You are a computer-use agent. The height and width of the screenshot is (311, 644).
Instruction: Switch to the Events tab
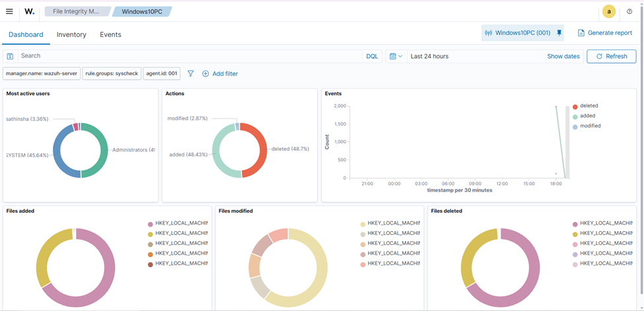pos(110,34)
